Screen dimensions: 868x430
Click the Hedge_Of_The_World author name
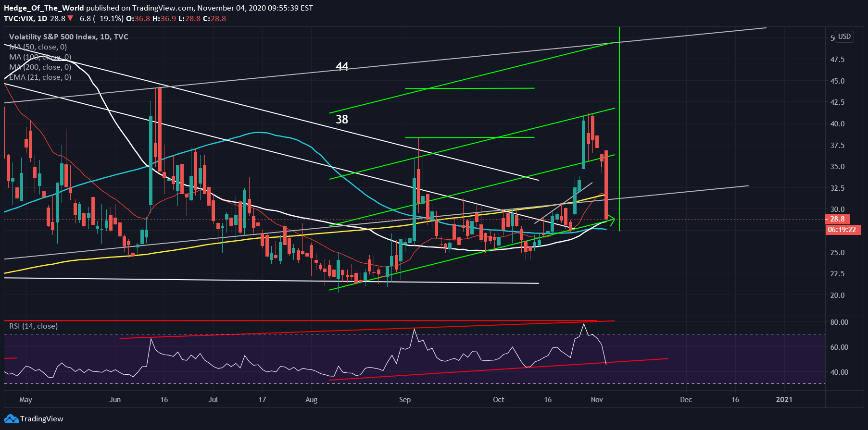[x=44, y=8]
